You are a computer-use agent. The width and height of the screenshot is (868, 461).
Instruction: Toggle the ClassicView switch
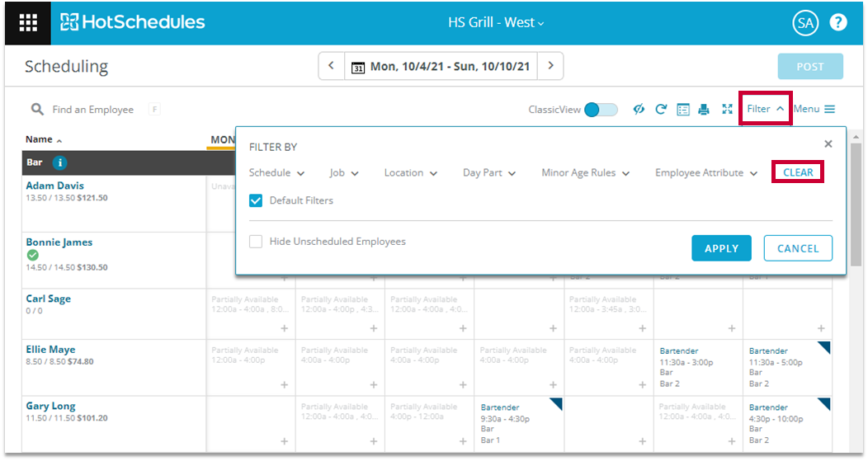[x=601, y=110]
